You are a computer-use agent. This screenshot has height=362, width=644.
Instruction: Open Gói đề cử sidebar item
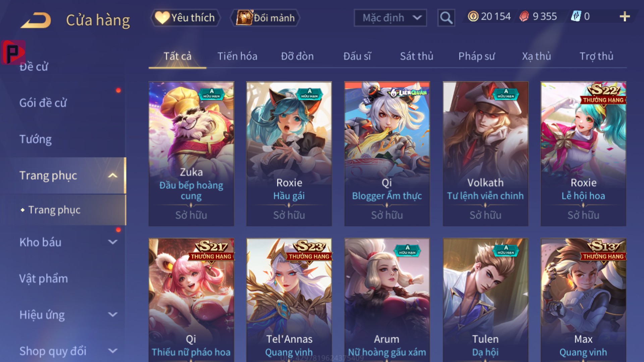[x=43, y=103]
